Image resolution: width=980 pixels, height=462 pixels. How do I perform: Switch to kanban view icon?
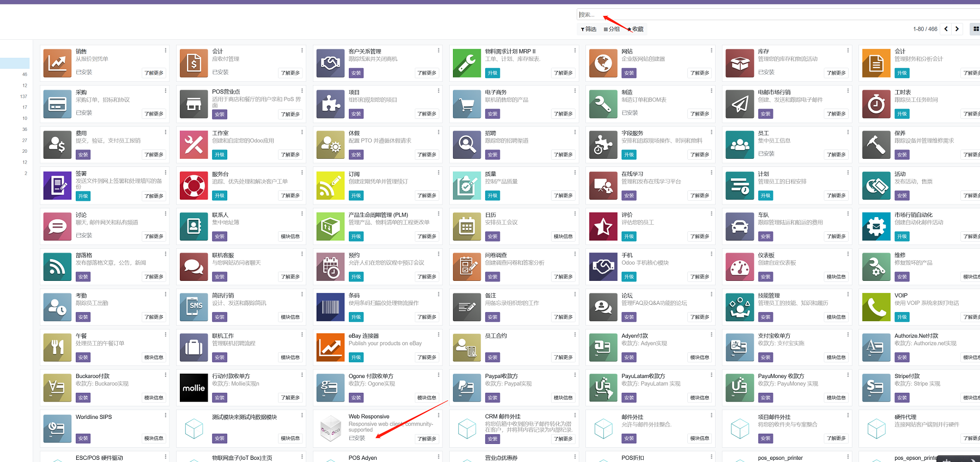(976, 29)
